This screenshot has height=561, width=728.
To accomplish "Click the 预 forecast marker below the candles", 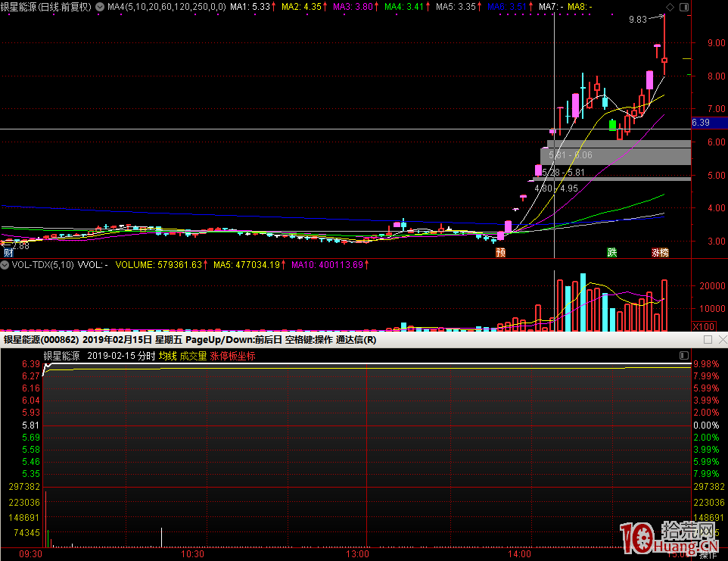I will point(500,252).
